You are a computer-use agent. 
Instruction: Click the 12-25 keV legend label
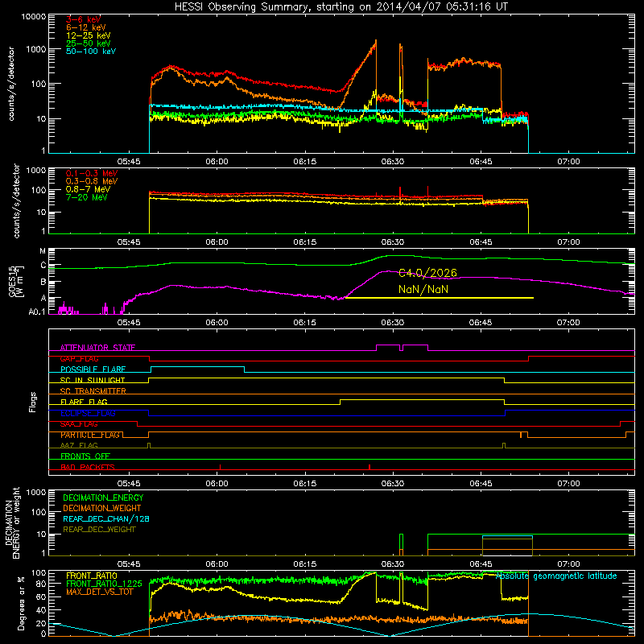[x=88, y=35]
